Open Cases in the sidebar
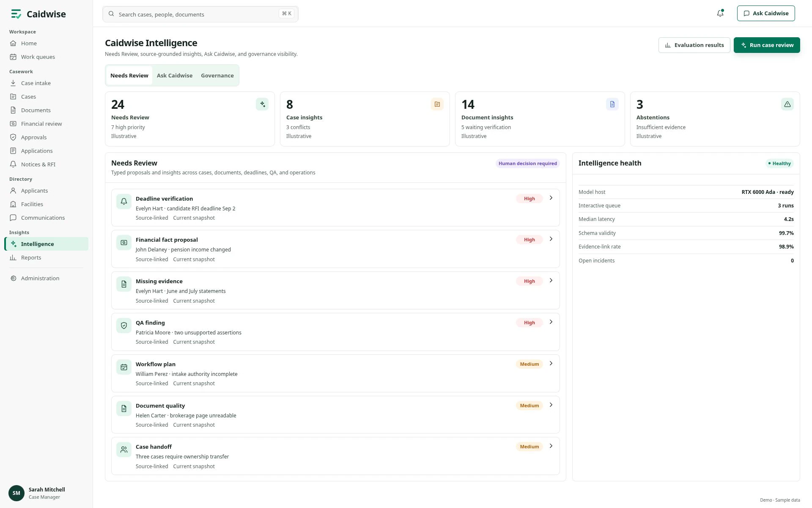The image size is (812, 508). tap(47, 97)
